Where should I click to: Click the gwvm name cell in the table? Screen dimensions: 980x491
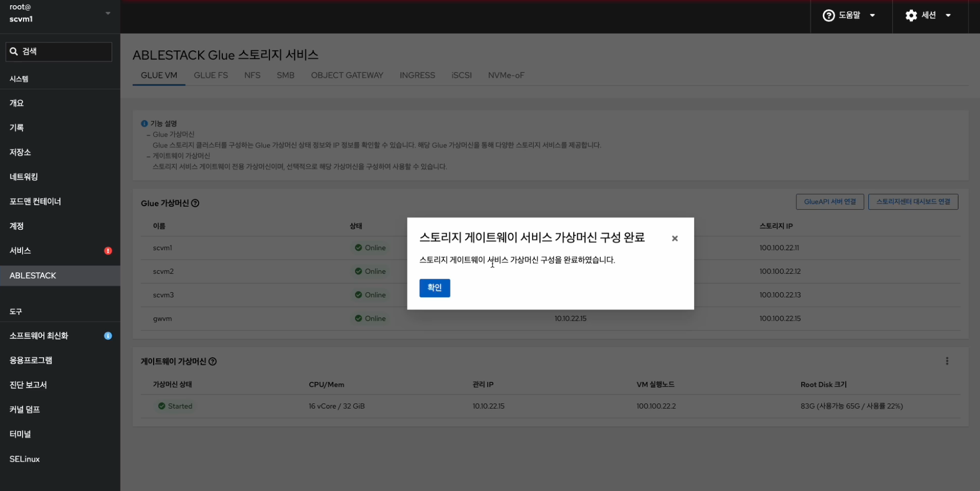pos(163,319)
